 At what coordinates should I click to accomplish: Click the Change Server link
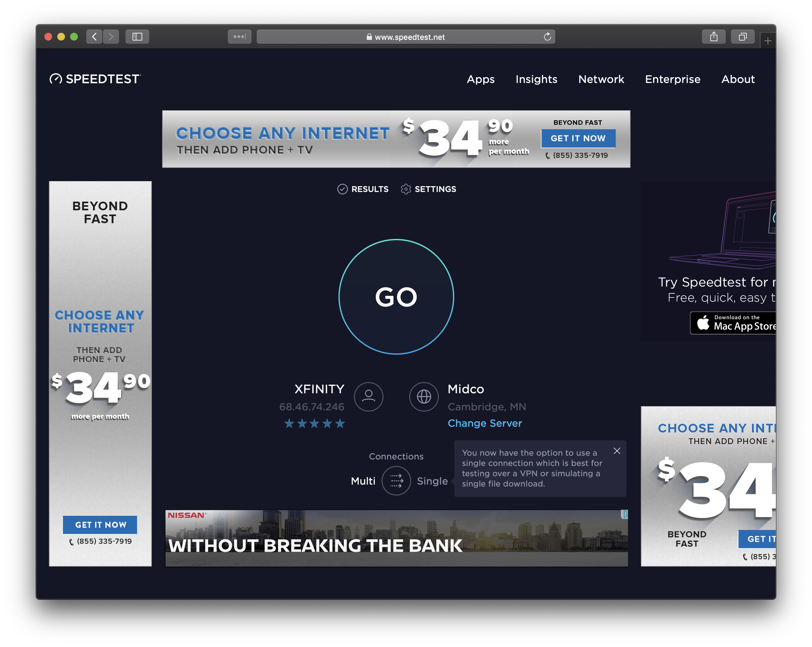point(485,423)
